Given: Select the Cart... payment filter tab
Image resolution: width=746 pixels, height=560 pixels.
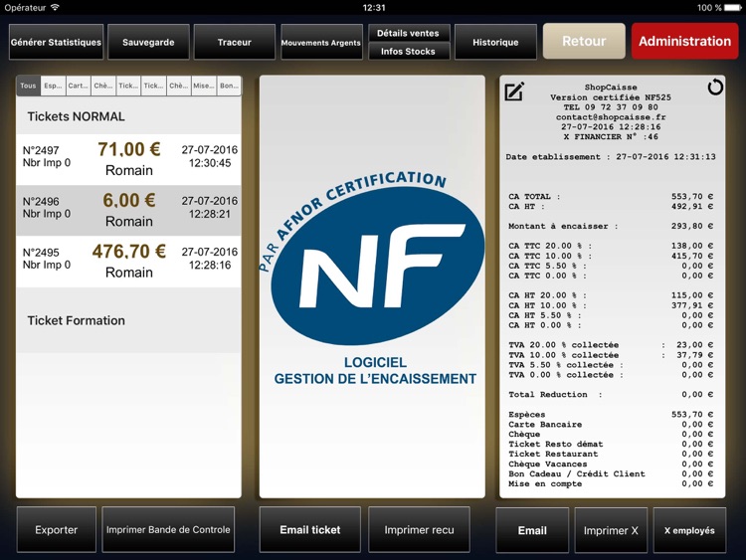Looking at the screenshot, I should [78, 86].
